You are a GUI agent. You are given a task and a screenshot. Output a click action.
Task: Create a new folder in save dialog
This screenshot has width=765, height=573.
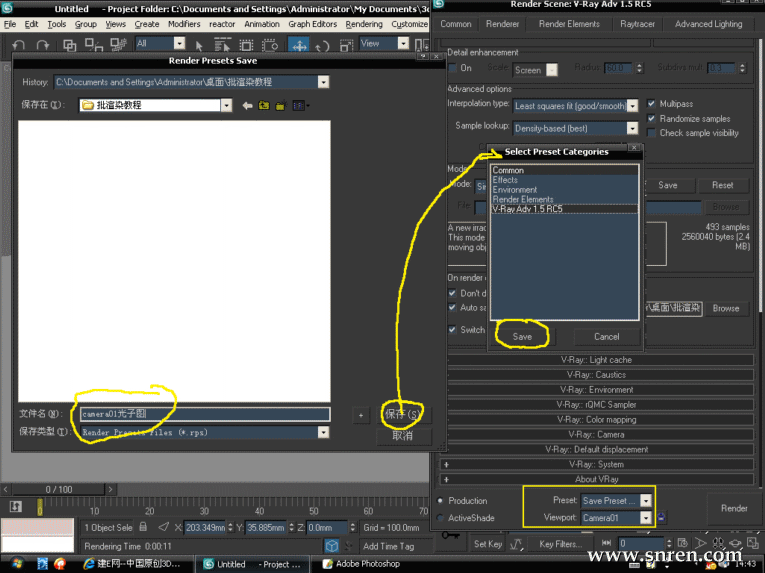[281, 105]
